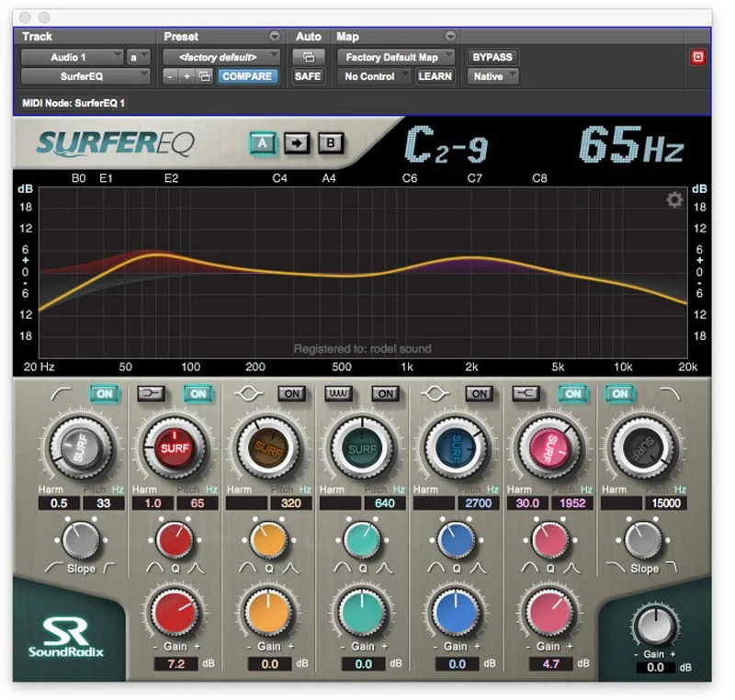Click the pink band gain value 4.7
The image size is (735, 700).
(550, 664)
